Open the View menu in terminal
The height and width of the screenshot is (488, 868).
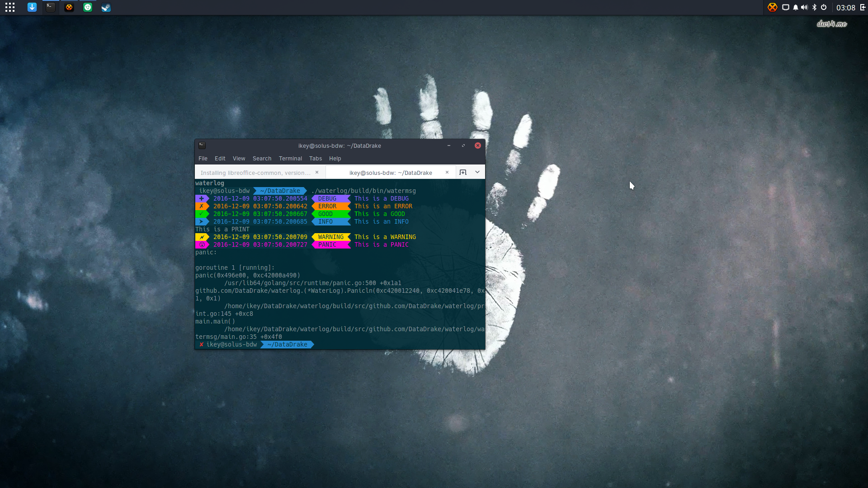239,159
